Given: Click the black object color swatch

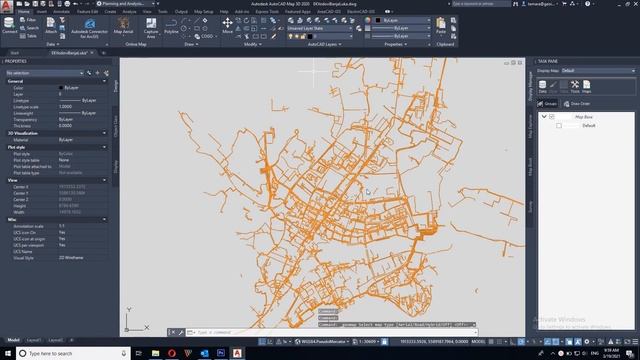Looking at the screenshot, I should point(378,20).
